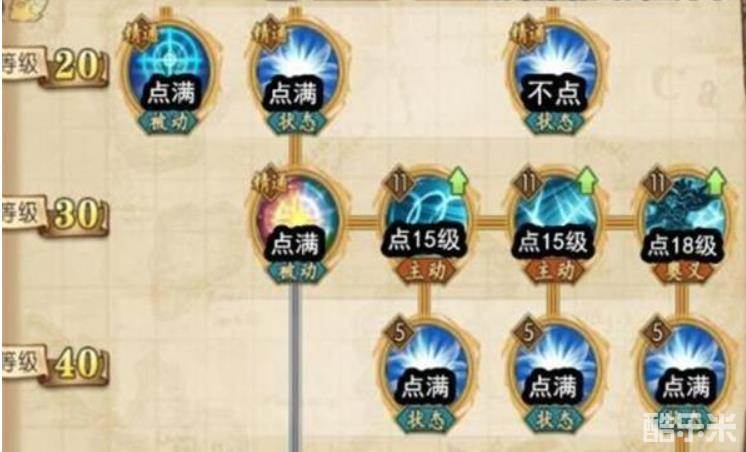Viewport: 746px width, 452px height.
Task: Tap the green upgrade arrow on the 点18级 ultimate
Action: [x=716, y=181]
